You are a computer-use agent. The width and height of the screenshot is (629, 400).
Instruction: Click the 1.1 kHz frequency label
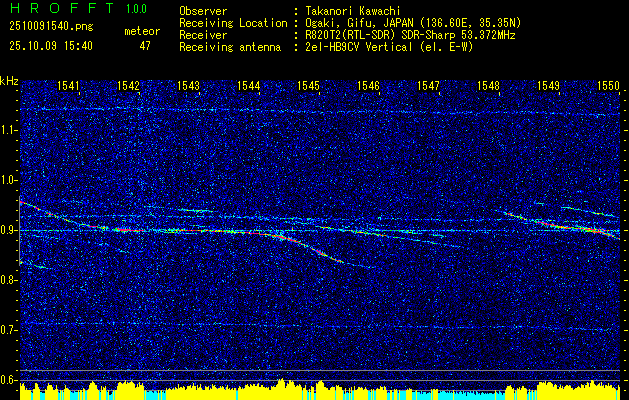tap(9, 130)
